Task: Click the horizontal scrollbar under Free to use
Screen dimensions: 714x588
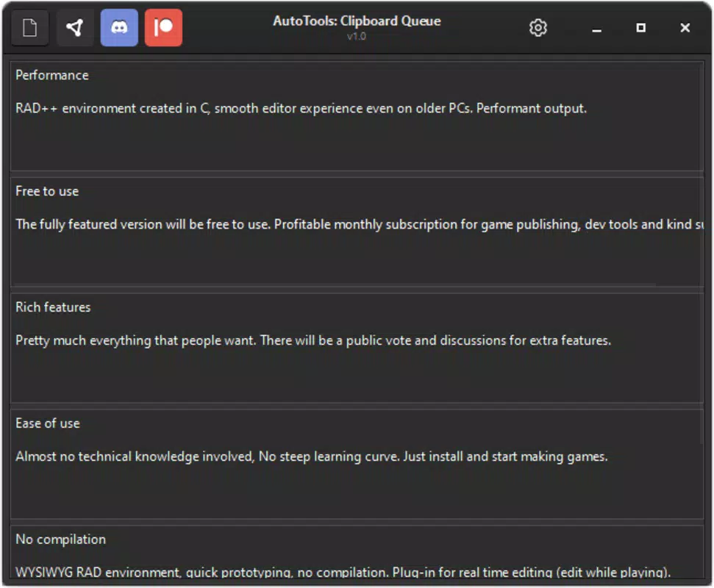Action: (x=335, y=285)
